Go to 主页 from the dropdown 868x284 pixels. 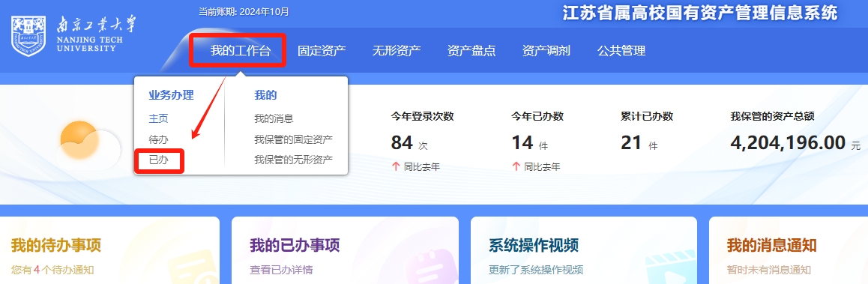tap(158, 118)
